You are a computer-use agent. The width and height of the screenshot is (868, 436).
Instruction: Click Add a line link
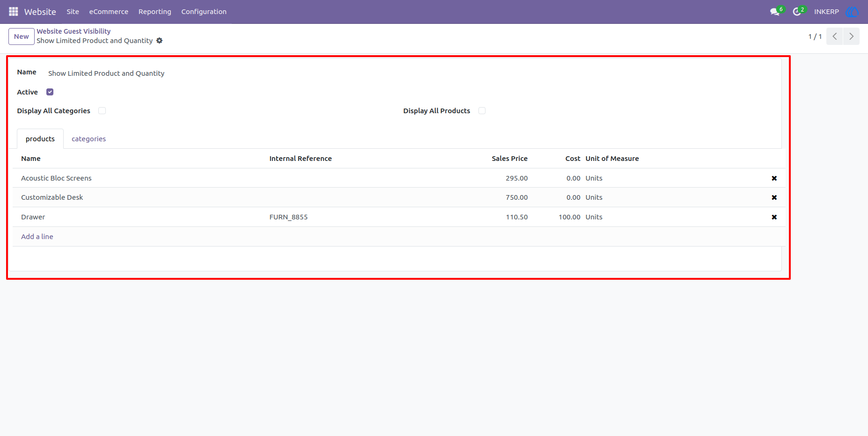coord(37,237)
